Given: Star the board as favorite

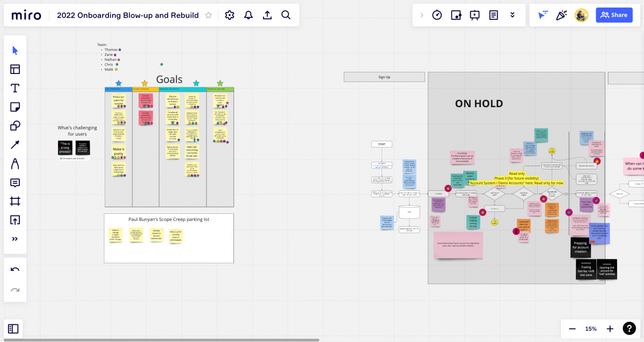Looking at the screenshot, I should (208, 15).
